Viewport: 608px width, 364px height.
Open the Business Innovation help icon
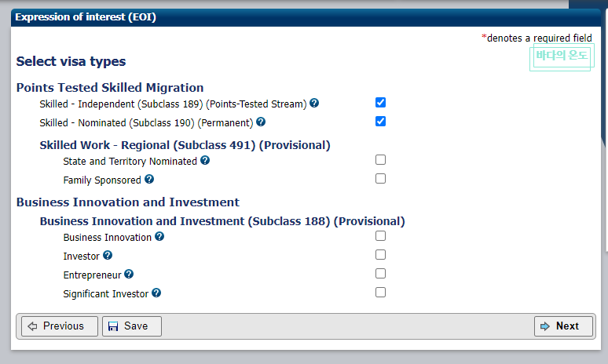coord(159,236)
